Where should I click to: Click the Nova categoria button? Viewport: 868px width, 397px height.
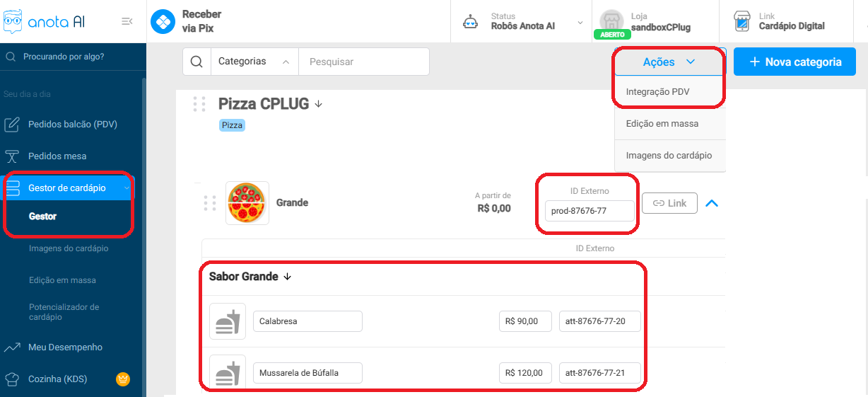pos(795,62)
